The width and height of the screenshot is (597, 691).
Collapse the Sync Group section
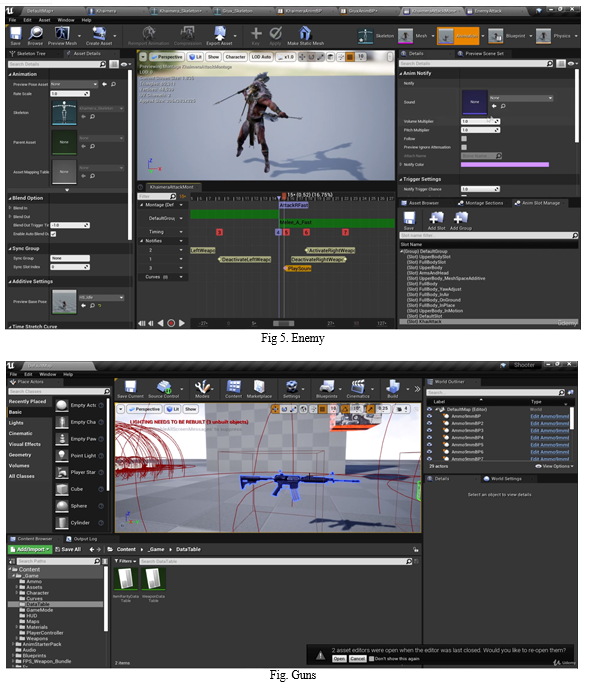(x=10, y=249)
